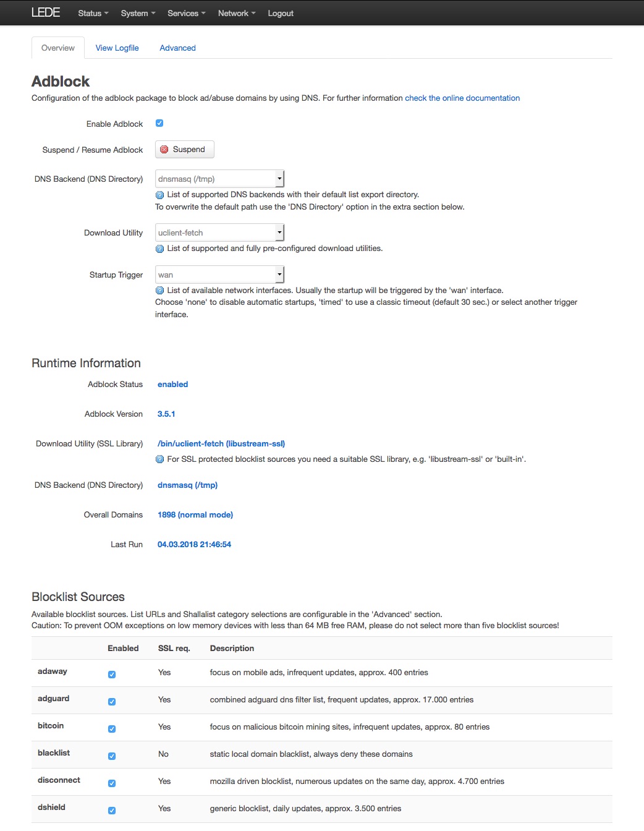Open the Services menu
The image size is (644, 831).
(186, 13)
